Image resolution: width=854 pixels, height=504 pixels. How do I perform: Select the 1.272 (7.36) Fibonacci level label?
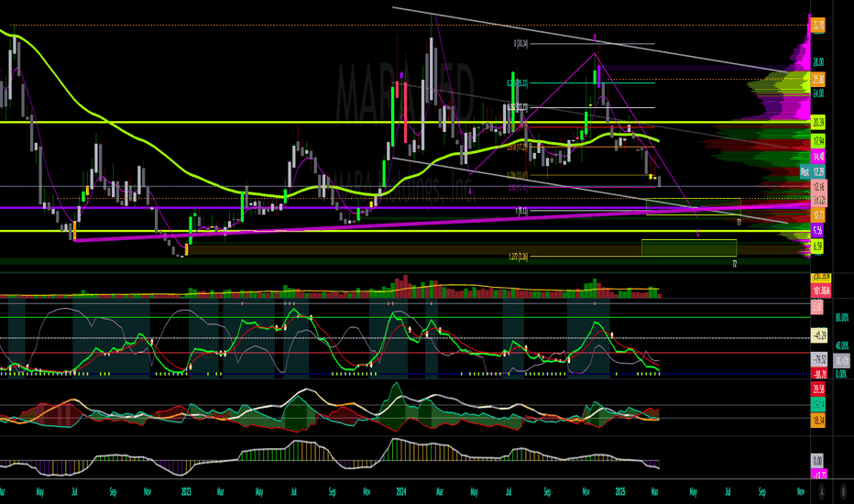point(518,257)
